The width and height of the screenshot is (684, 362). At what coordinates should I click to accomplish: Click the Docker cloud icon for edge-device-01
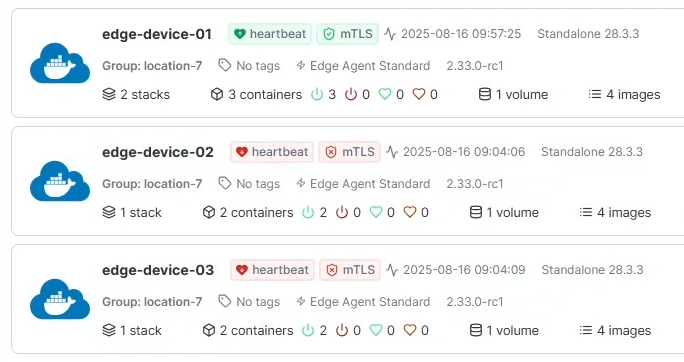(x=60, y=63)
